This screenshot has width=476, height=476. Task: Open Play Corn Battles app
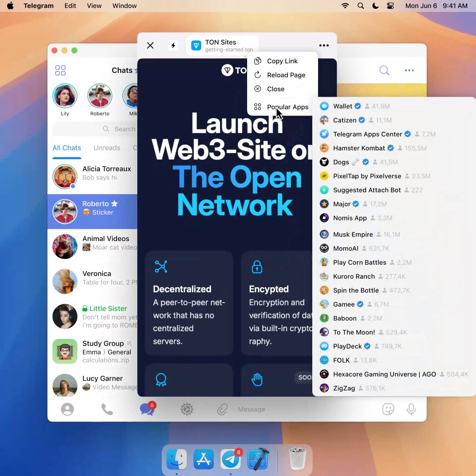(x=393, y=262)
